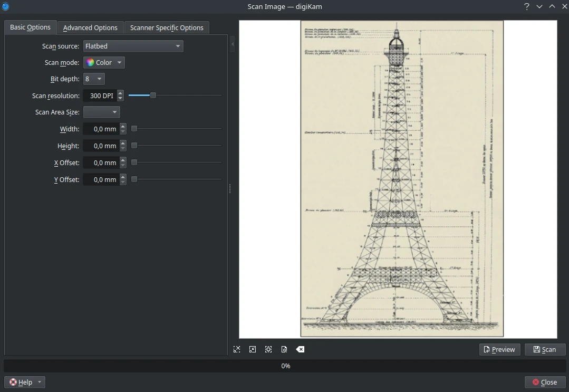Screen dimensions: 569x392
Task: Click inside the Width value field
Action: 102,129
